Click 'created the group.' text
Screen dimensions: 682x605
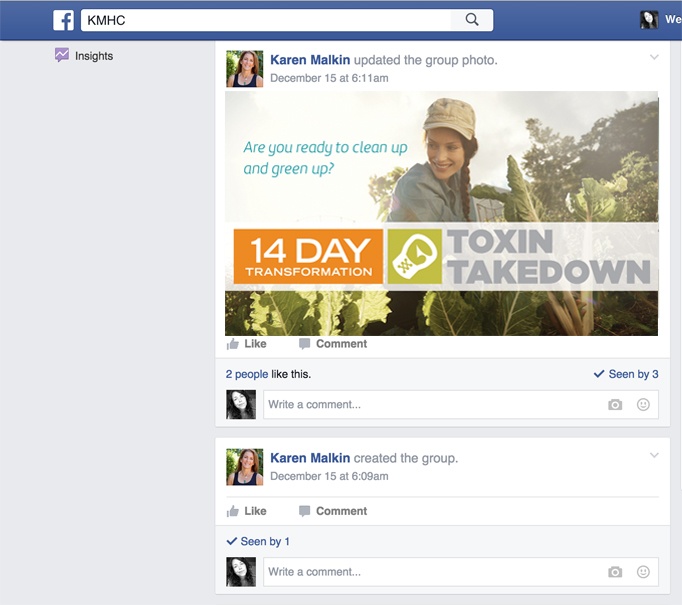tap(406, 458)
